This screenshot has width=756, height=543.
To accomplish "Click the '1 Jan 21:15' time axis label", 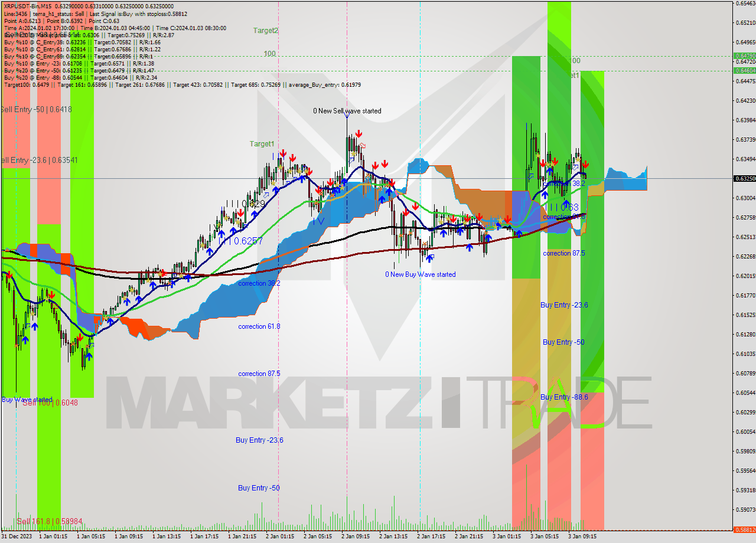I will 242,537.
